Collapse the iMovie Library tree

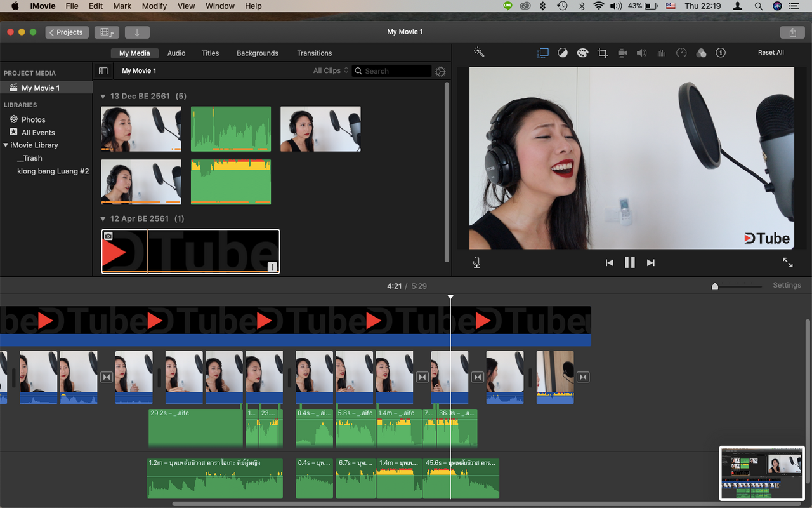click(x=6, y=145)
